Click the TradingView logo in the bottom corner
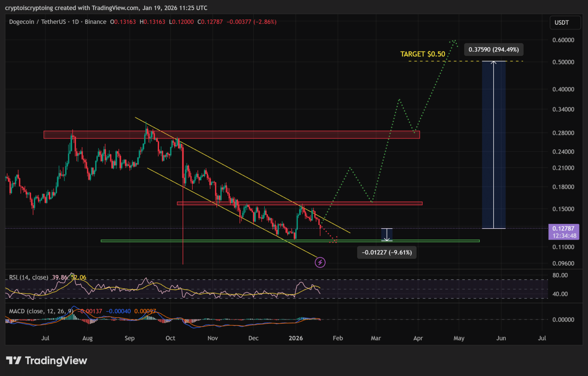This screenshot has height=376, width=588. coord(44,360)
